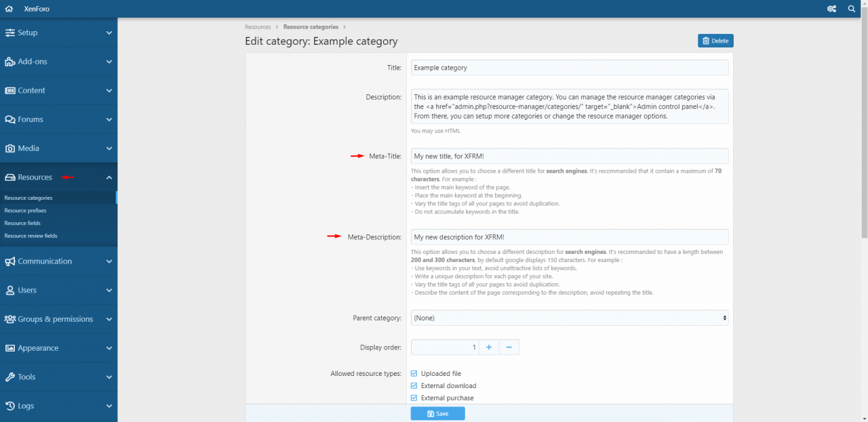Viewport: 868px width, 422px height.
Task: Open the Parent category dropdown
Action: tap(570, 318)
